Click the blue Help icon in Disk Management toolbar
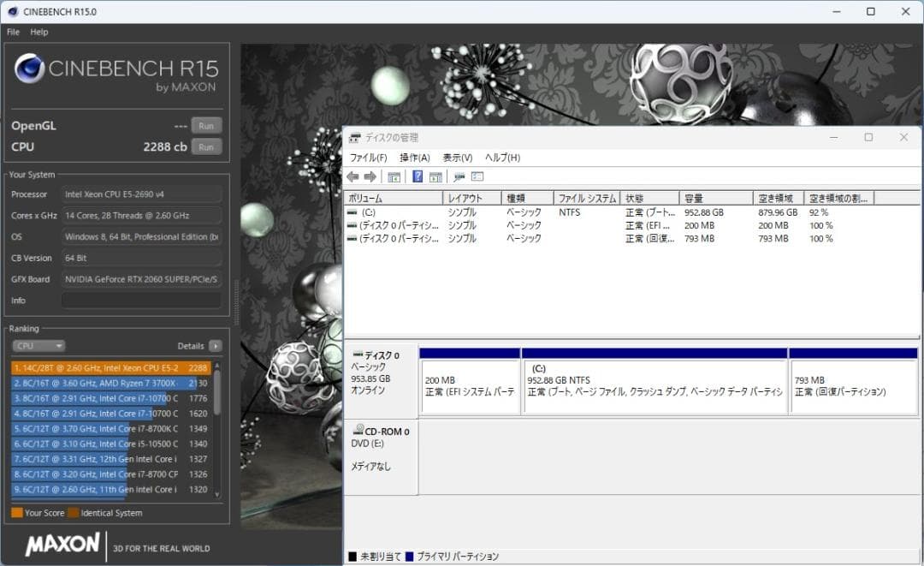Image resolution: width=924 pixels, height=566 pixels. pyautogui.click(x=418, y=176)
